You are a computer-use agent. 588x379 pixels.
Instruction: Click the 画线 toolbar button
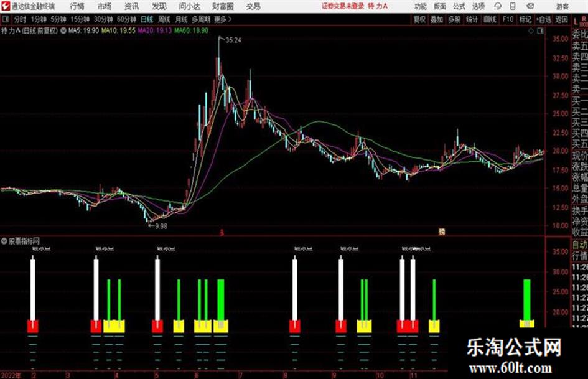point(490,19)
